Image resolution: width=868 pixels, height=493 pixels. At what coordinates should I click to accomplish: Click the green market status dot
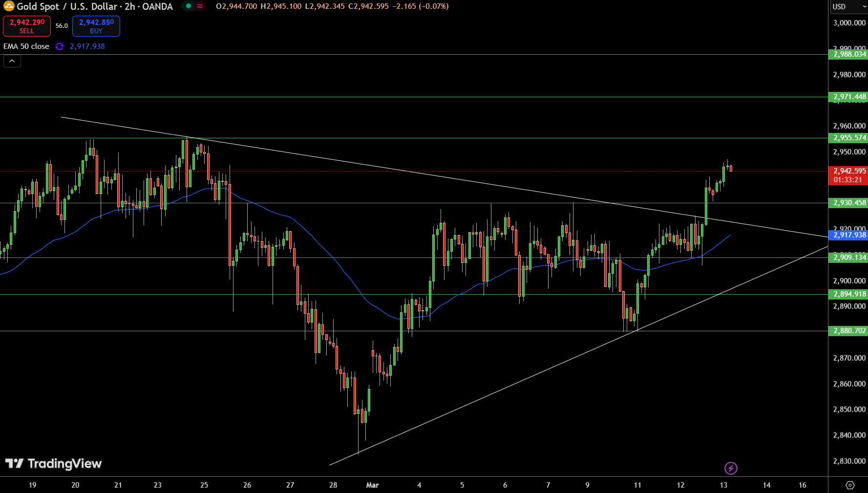pyautogui.click(x=188, y=6)
